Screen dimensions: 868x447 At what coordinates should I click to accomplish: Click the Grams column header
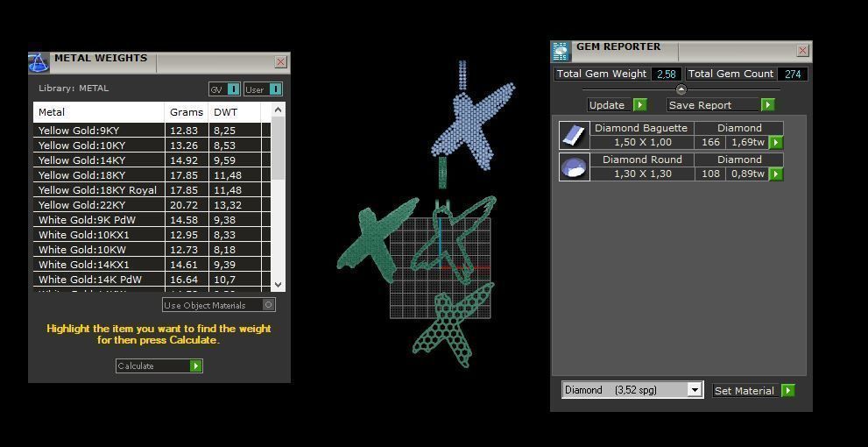coord(187,112)
